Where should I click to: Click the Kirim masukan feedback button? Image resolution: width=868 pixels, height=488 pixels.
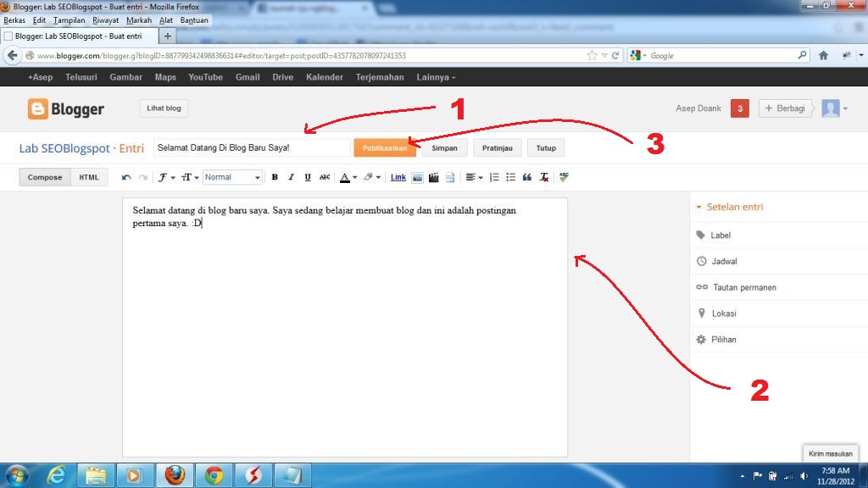tap(831, 454)
